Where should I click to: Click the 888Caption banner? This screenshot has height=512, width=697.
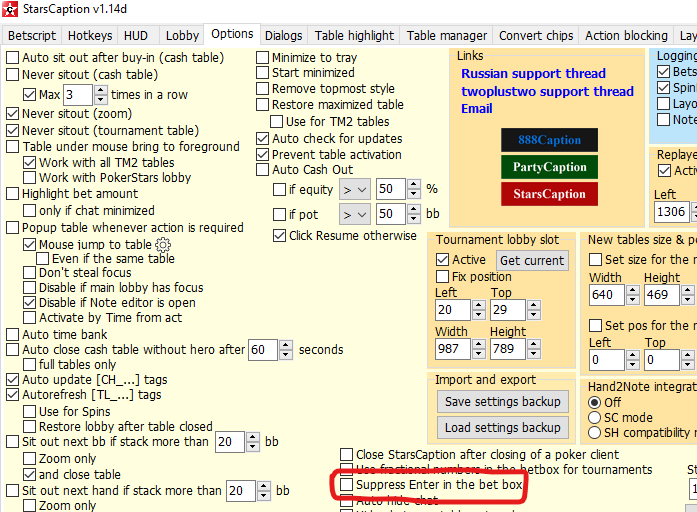[x=549, y=140]
